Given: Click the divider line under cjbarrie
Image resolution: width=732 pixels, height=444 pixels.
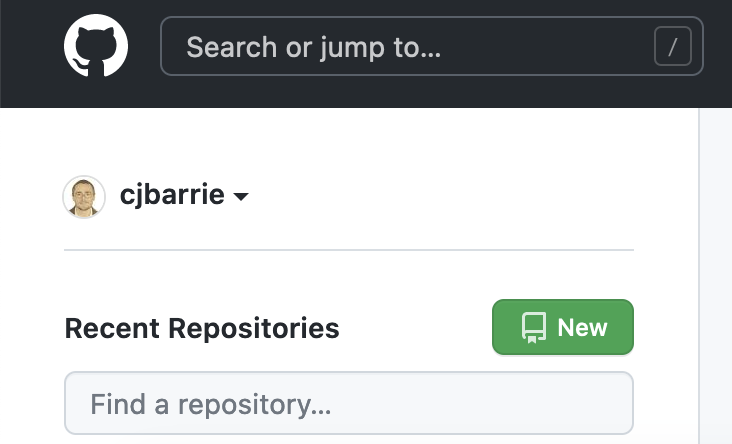Looking at the screenshot, I should [349, 250].
